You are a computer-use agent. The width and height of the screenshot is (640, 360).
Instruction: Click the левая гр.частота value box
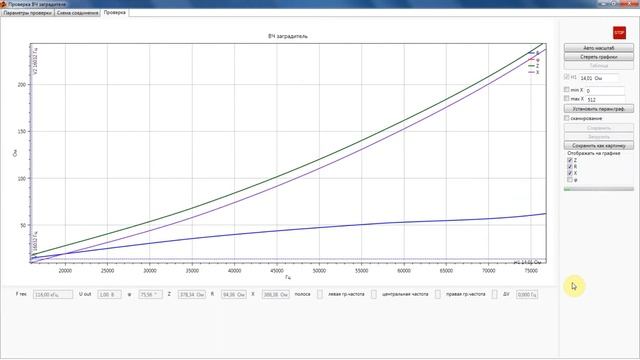coord(373,294)
